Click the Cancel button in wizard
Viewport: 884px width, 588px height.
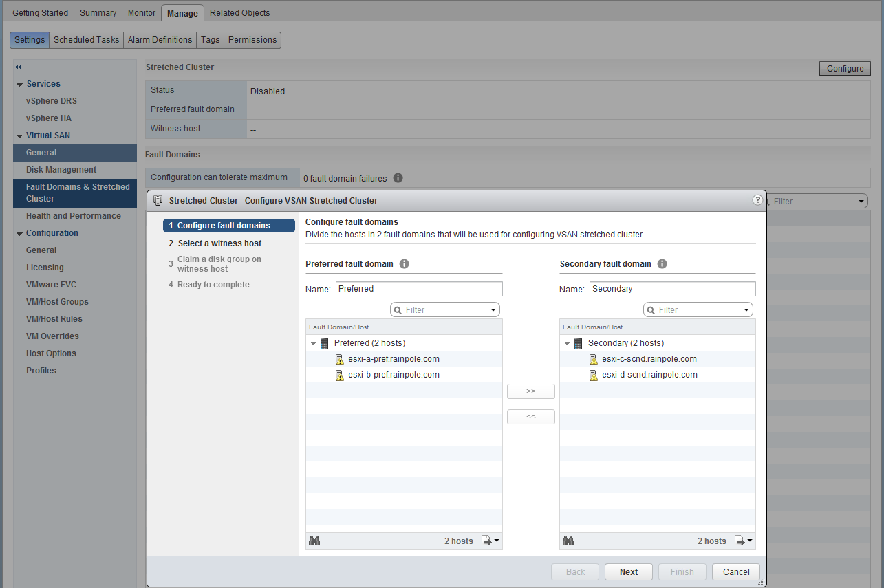coord(735,572)
